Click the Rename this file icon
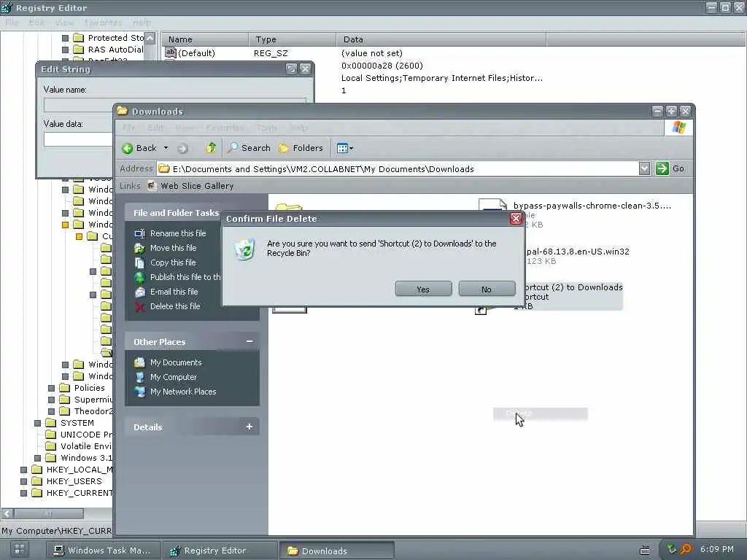Screen dimensions: 747x560 [139, 233]
